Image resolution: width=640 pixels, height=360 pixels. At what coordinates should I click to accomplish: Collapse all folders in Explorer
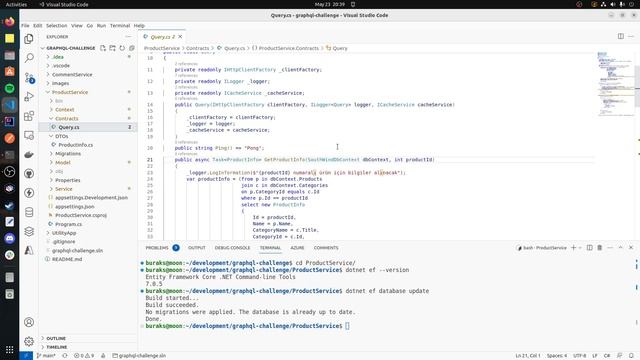click(131, 48)
